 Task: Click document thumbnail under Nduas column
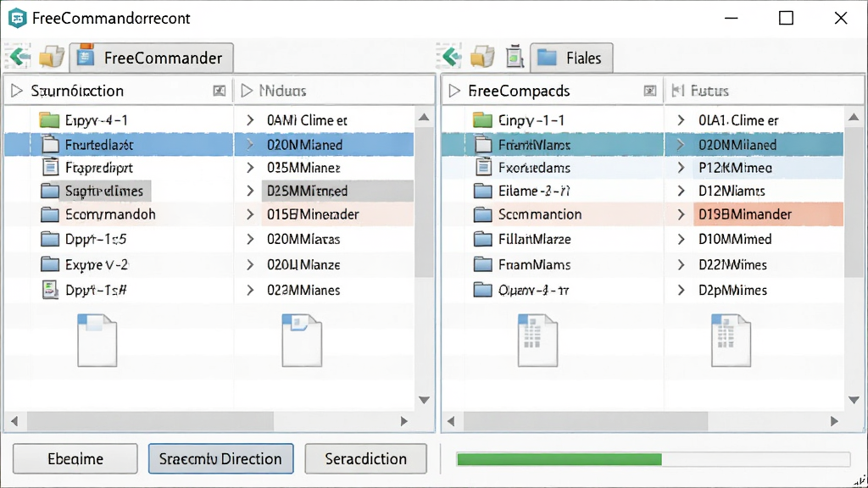[302, 341]
